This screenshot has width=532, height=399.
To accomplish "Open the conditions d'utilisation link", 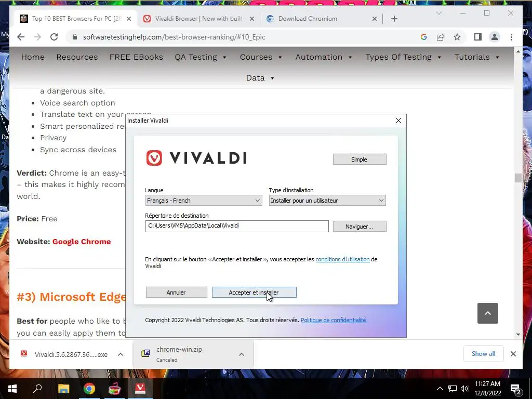I will tap(342, 259).
